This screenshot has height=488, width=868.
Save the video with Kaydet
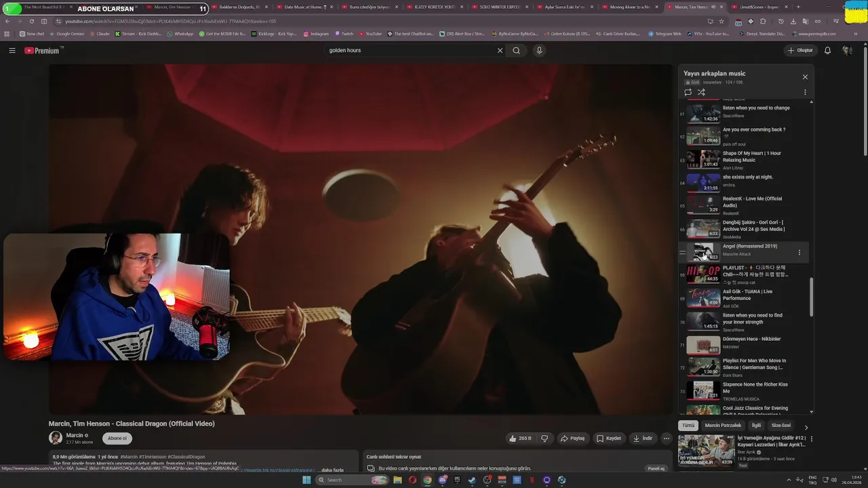[608, 439]
